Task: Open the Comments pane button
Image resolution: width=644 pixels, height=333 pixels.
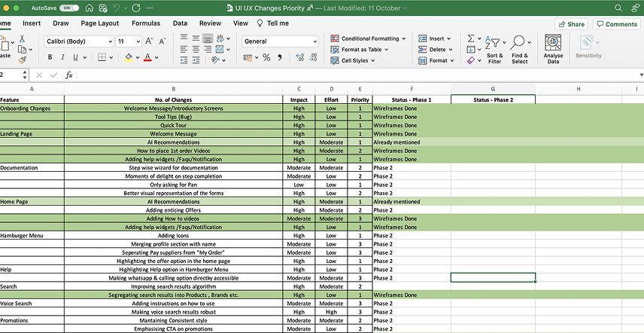Action: (615, 24)
